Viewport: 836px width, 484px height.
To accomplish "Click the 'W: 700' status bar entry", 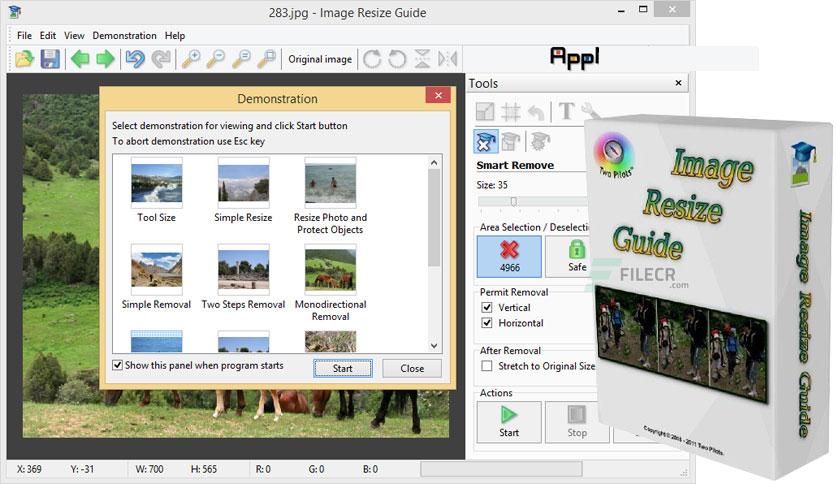I will (149, 469).
